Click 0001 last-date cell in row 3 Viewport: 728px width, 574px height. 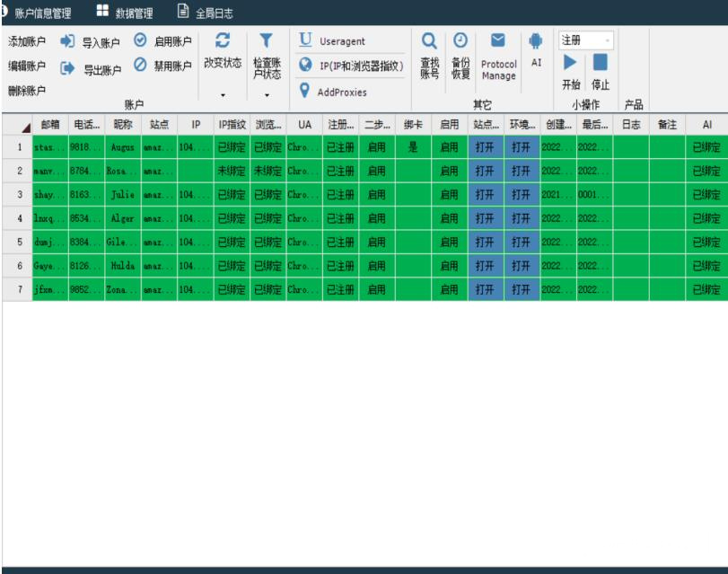coord(595,195)
